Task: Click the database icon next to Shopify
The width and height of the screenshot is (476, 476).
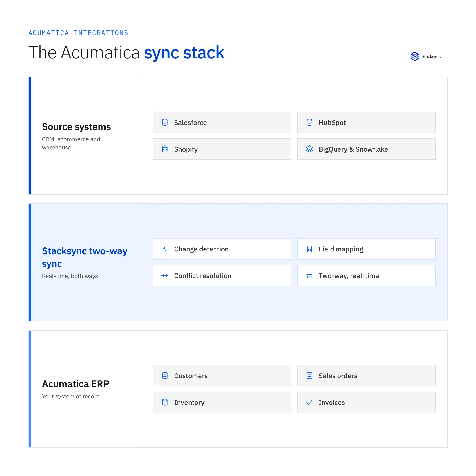Action: [x=165, y=149]
